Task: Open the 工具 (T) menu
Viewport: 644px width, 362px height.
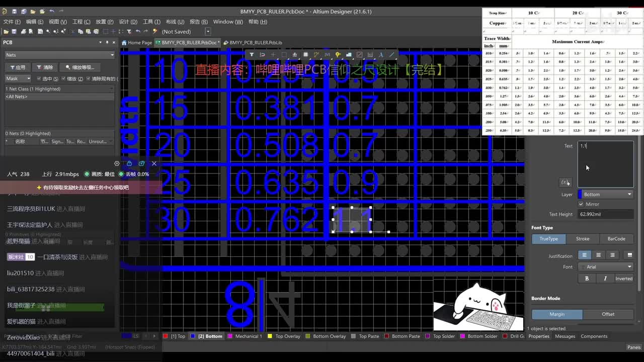Action: (151, 22)
